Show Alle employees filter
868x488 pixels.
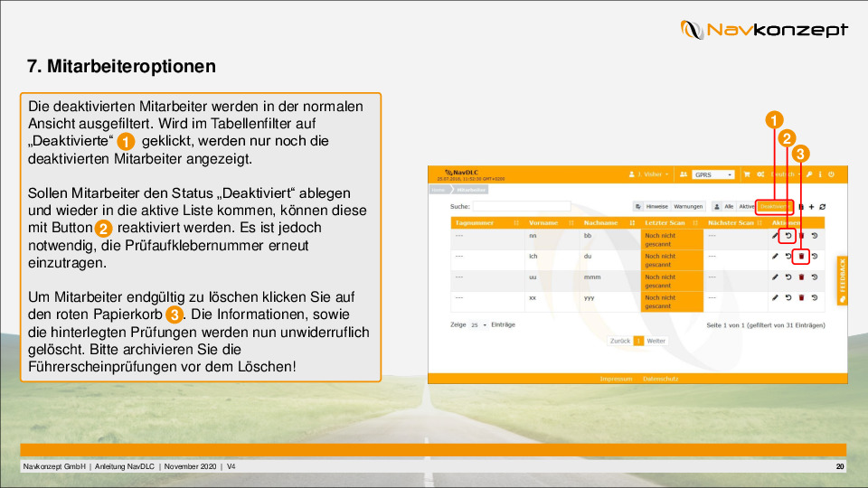729,206
